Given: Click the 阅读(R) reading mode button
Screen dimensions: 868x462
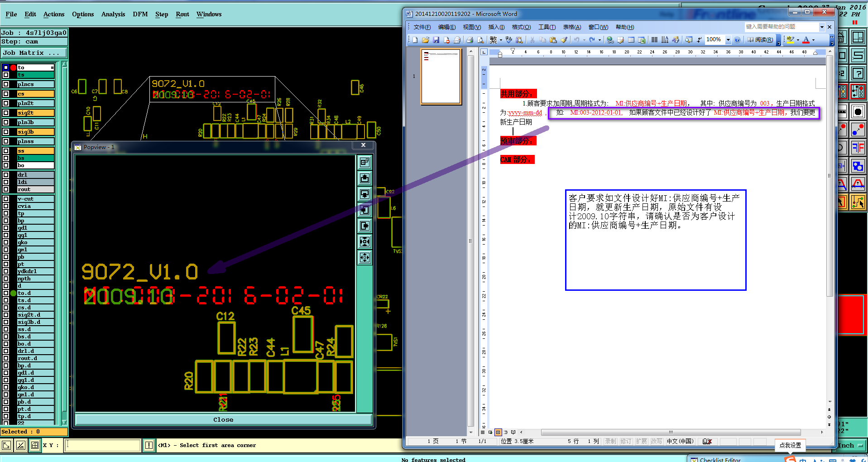Looking at the screenshot, I should click(761, 40).
